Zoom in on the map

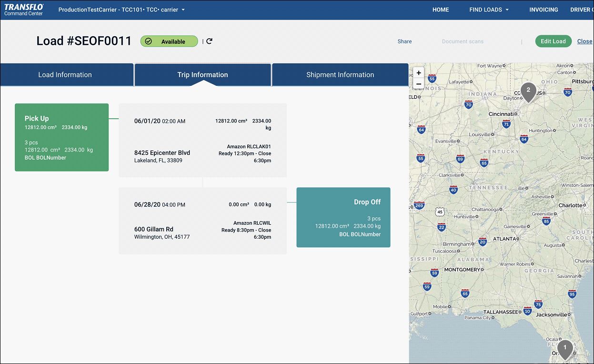coord(418,72)
